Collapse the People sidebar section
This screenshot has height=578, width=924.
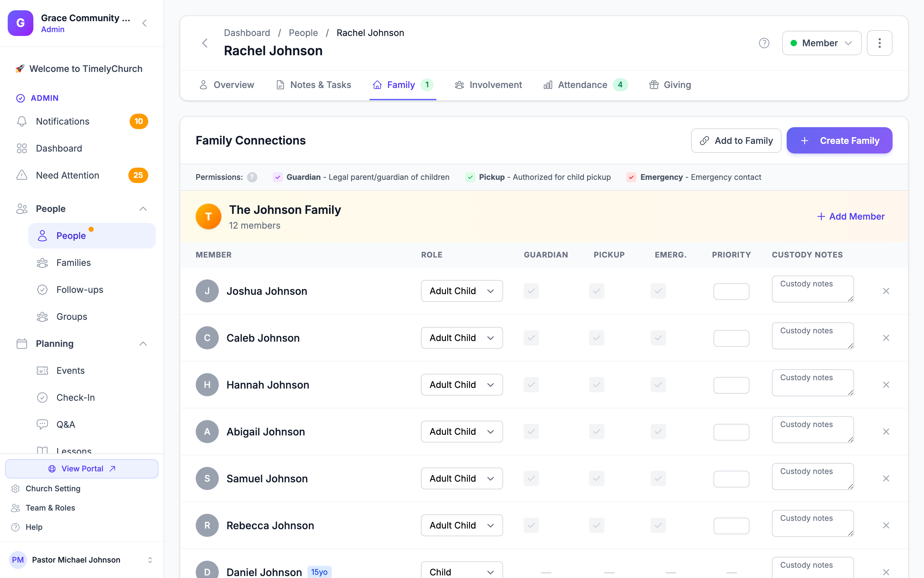tap(143, 209)
